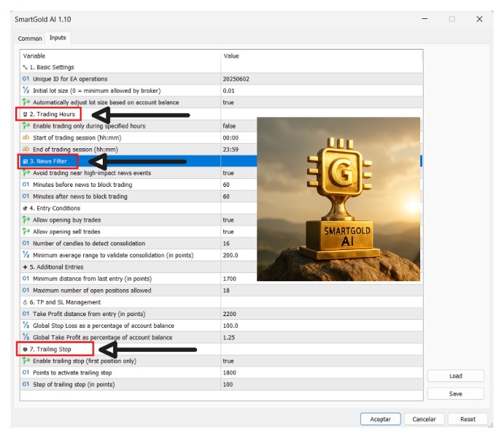The image size is (504, 438).
Task: Click the icon next to 4. Entry Conditions
Action: pyautogui.click(x=25, y=208)
